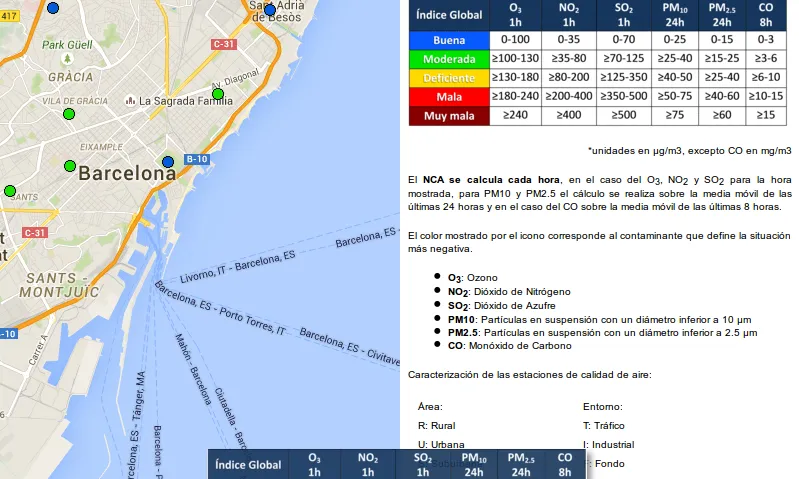Click the Livorno, IT - Barcelona, ES ferry route label

tap(237, 267)
